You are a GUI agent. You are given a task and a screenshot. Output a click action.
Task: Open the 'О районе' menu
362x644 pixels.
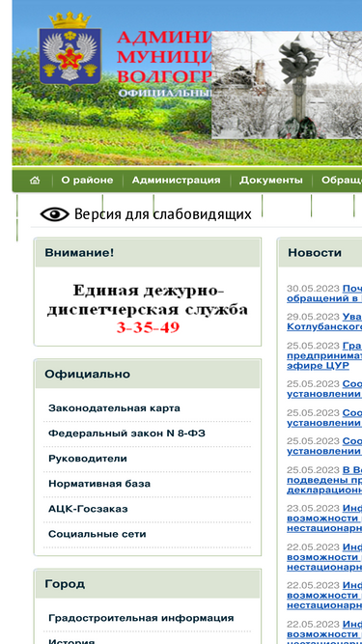click(87, 181)
